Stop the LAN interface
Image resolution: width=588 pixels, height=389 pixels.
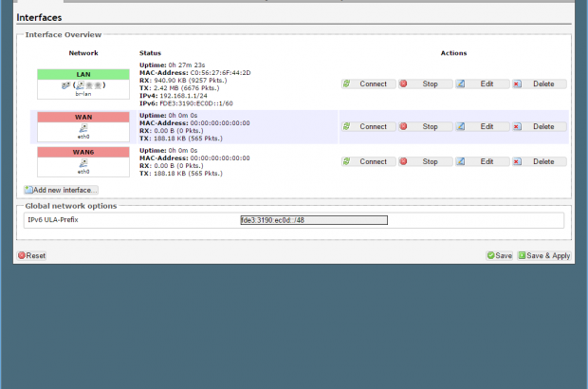point(424,83)
